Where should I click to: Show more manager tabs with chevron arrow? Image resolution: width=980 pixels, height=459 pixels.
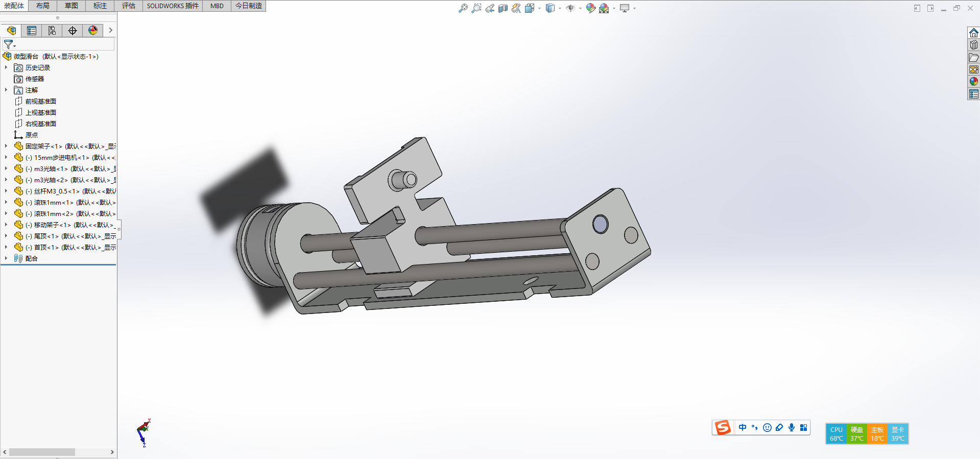(x=110, y=31)
